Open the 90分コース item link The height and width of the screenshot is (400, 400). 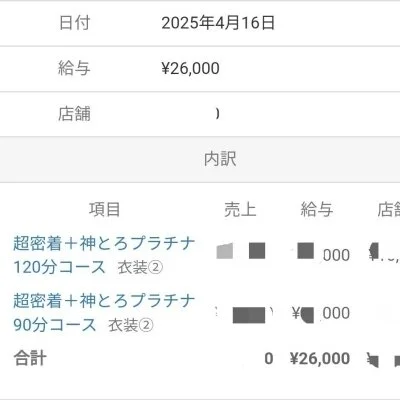coord(104,313)
